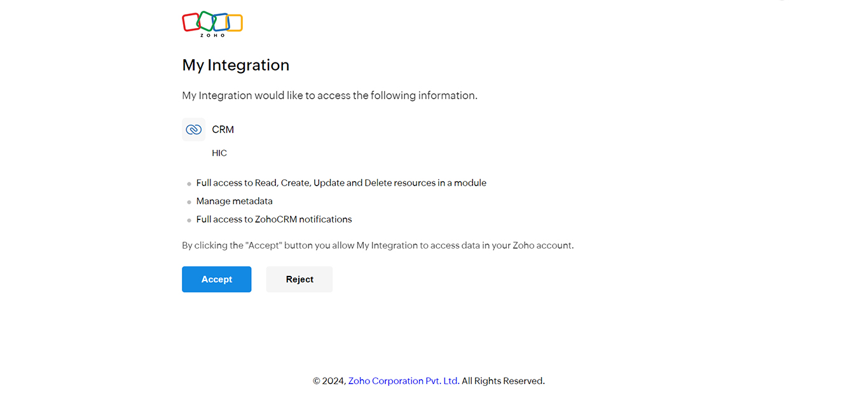The image size is (868, 405).
Task: Select the CRM service label
Action: click(x=223, y=130)
